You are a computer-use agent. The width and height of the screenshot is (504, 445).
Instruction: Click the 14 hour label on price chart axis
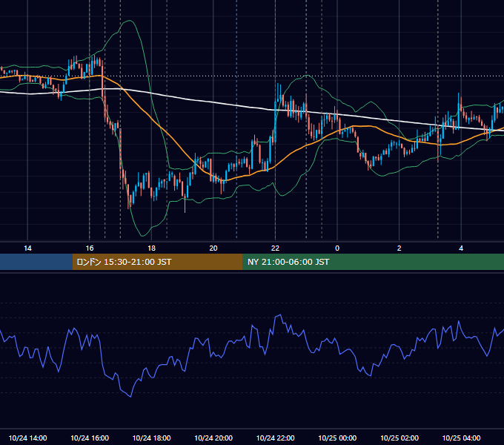click(27, 248)
